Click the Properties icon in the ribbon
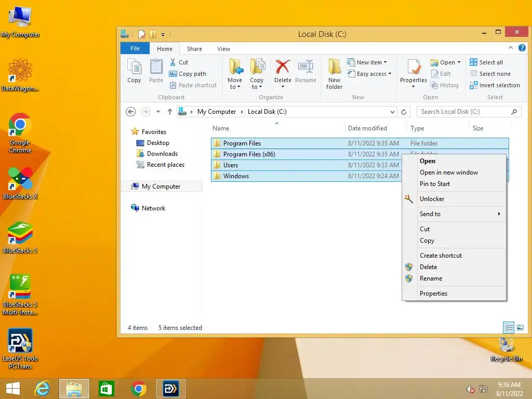The image size is (532, 399). coord(414,67)
